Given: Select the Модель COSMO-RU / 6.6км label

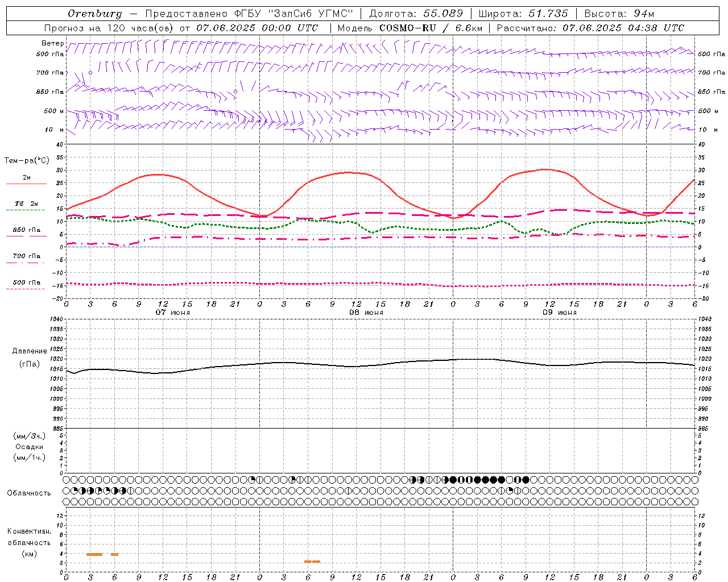Looking at the screenshot, I should pos(410,28).
